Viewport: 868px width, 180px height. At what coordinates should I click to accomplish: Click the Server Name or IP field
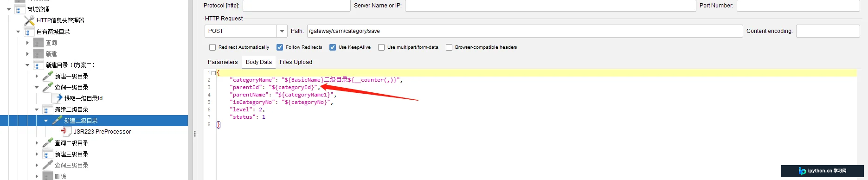(551, 6)
